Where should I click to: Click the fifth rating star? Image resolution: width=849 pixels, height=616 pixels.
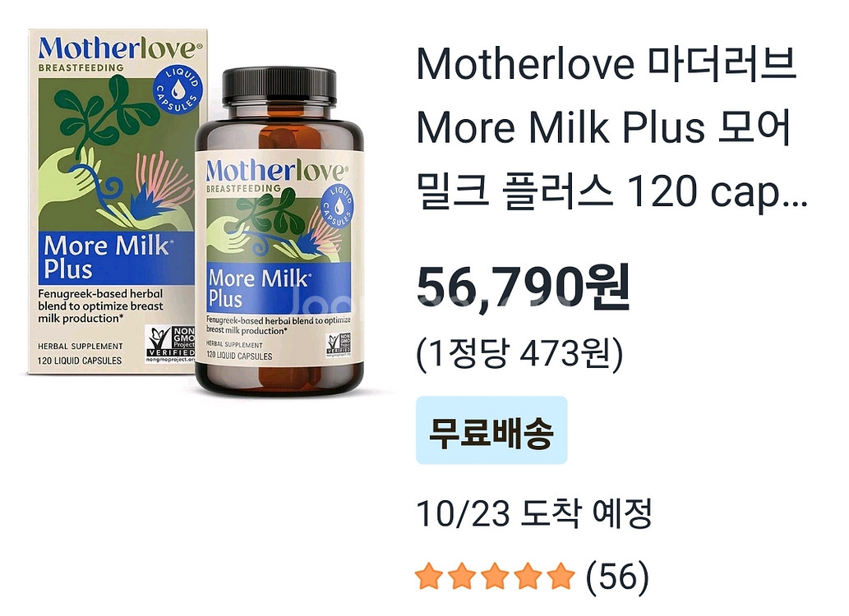pyautogui.click(x=561, y=576)
